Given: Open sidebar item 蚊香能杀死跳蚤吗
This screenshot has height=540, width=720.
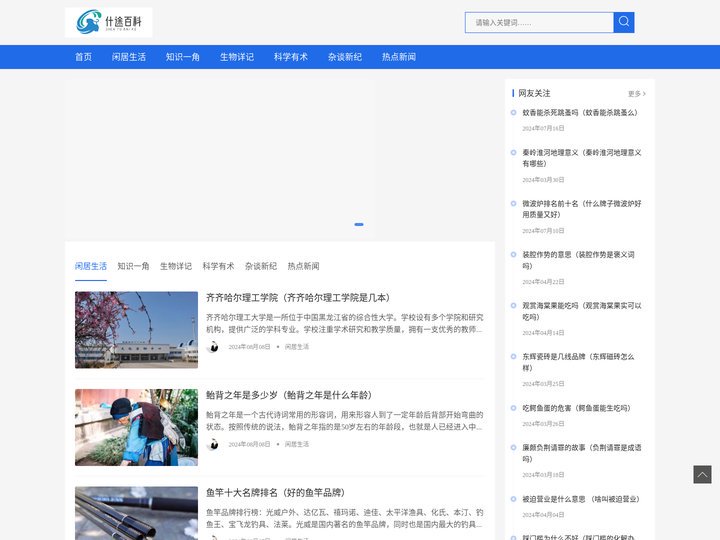Looking at the screenshot, I should click(579, 112).
